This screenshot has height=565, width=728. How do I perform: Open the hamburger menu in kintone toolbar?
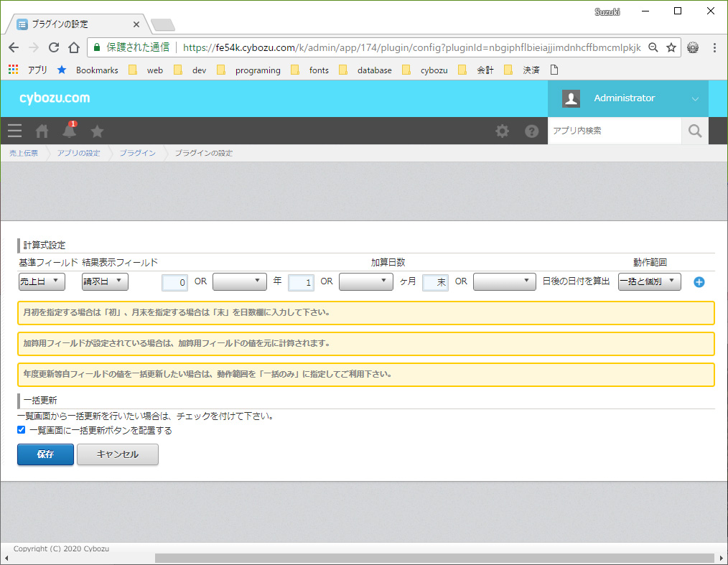click(15, 131)
